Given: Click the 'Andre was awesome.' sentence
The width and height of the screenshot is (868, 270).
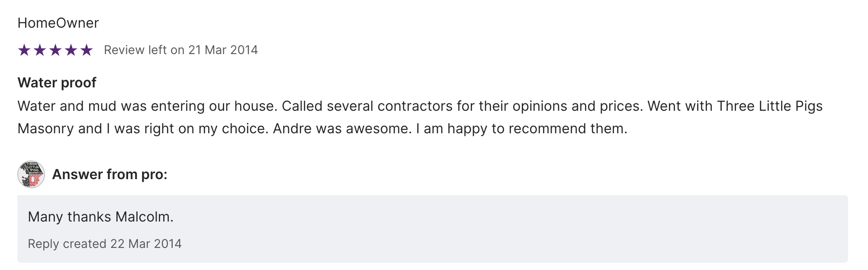Looking at the screenshot, I should click(342, 129).
